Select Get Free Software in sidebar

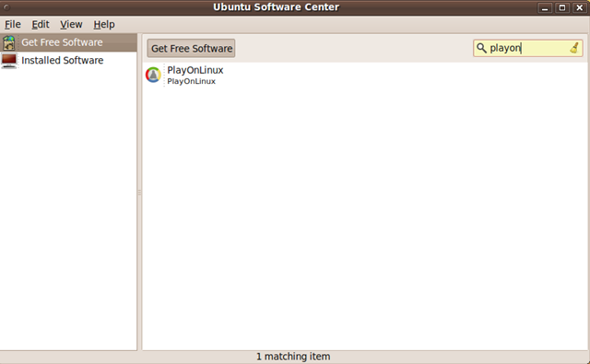tap(68, 42)
